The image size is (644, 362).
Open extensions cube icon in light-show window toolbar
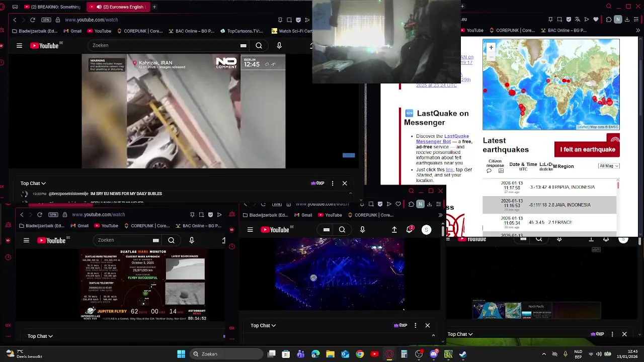[x=411, y=204]
